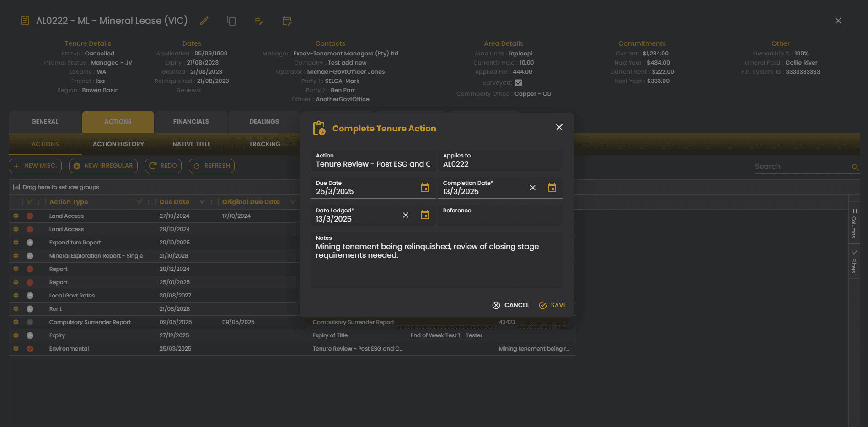
Task: Click the NEW IRREGULAR button
Action: (x=103, y=166)
